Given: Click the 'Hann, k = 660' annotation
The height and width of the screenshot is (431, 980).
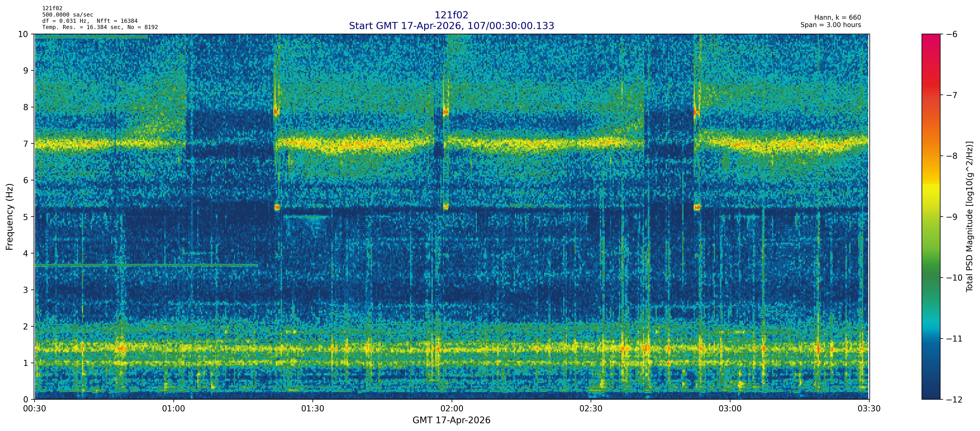Looking at the screenshot, I should coord(837,18).
